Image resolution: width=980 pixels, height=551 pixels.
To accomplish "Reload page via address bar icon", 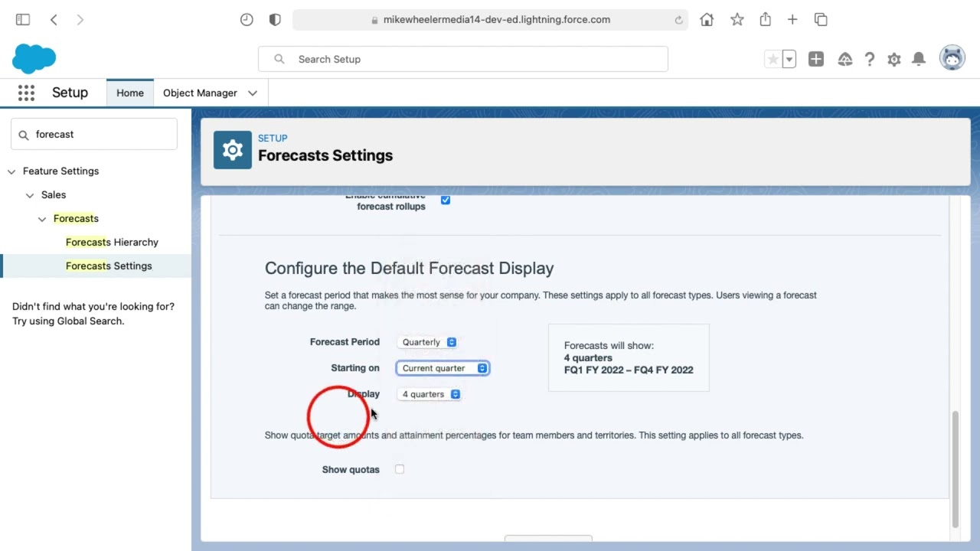I will click(x=678, y=20).
